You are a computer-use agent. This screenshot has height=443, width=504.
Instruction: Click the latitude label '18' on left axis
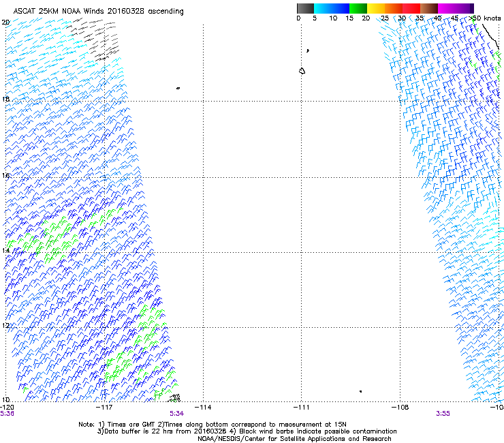[x=5, y=99]
